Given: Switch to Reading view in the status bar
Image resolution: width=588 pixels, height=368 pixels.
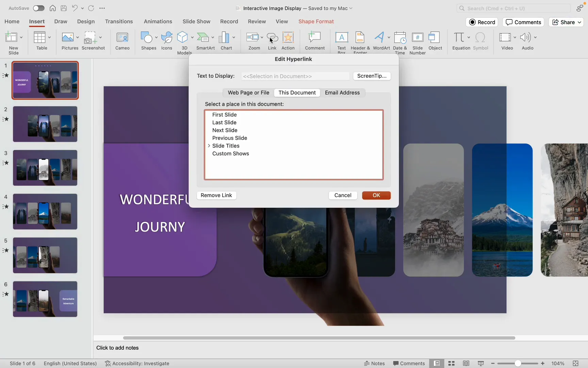Looking at the screenshot, I should pos(466,364).
